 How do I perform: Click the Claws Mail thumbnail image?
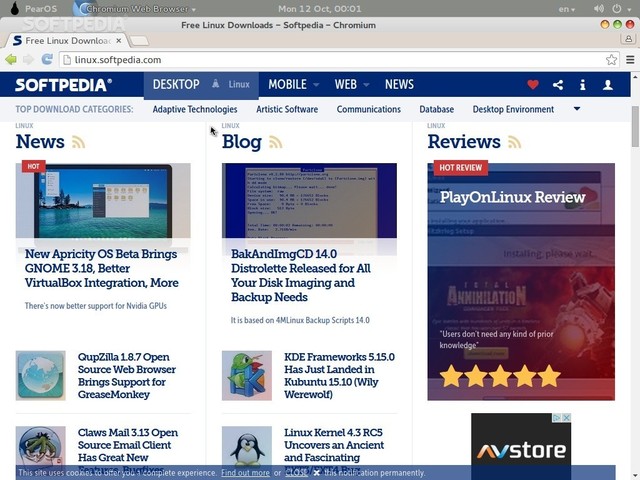40,446
